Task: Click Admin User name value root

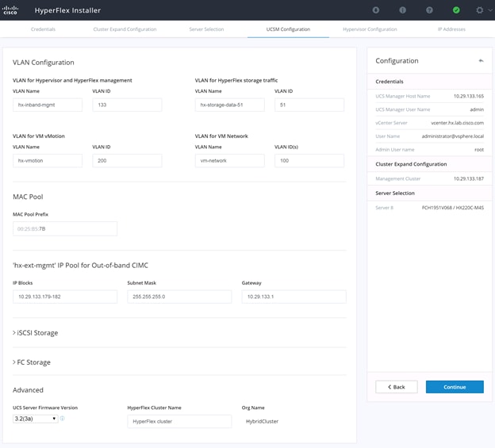Action: (479, 150)
